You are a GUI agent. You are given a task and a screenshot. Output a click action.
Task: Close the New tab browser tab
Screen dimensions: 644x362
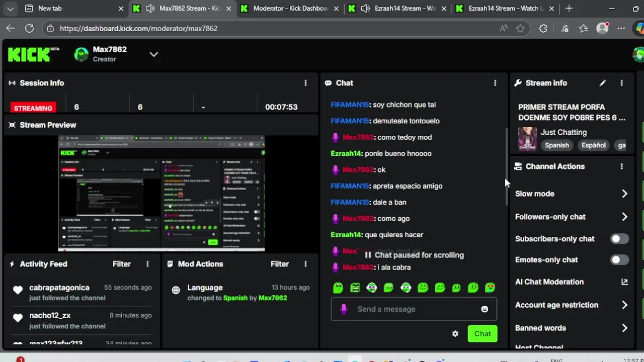pyautogui.click(x=121, y=9)
